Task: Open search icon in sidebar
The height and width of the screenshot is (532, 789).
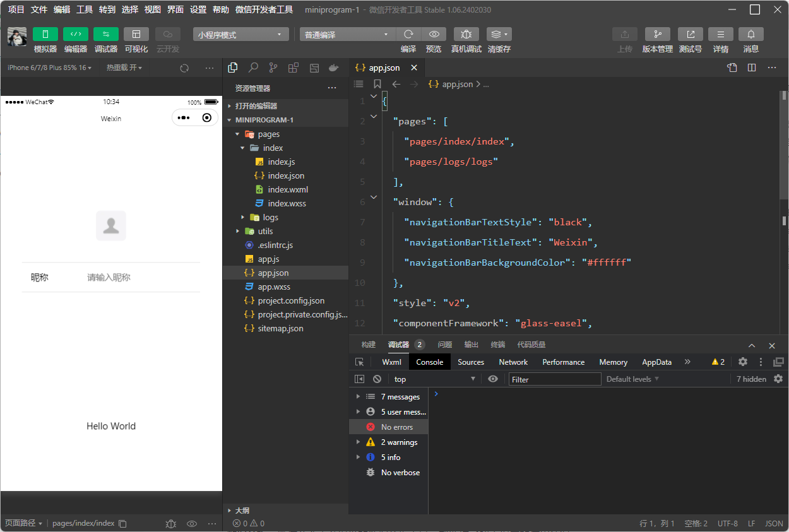Action: [252, 68]
